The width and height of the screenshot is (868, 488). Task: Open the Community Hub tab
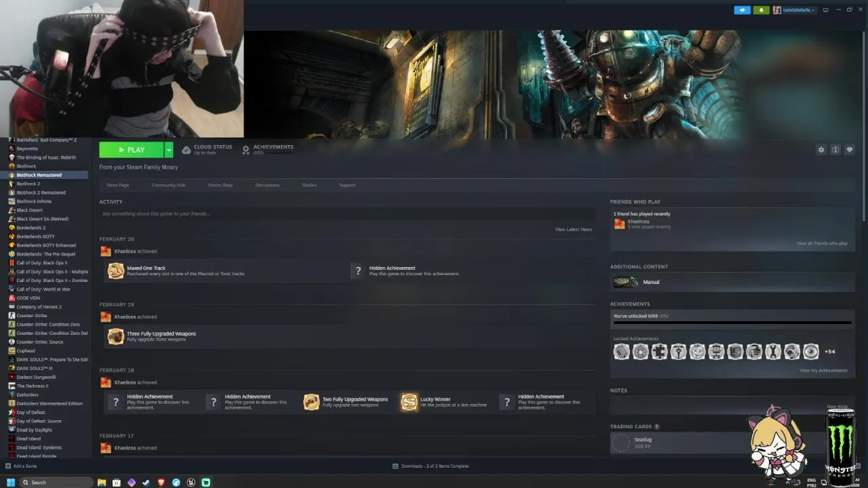pyautogui.click(x=168, y=185)
